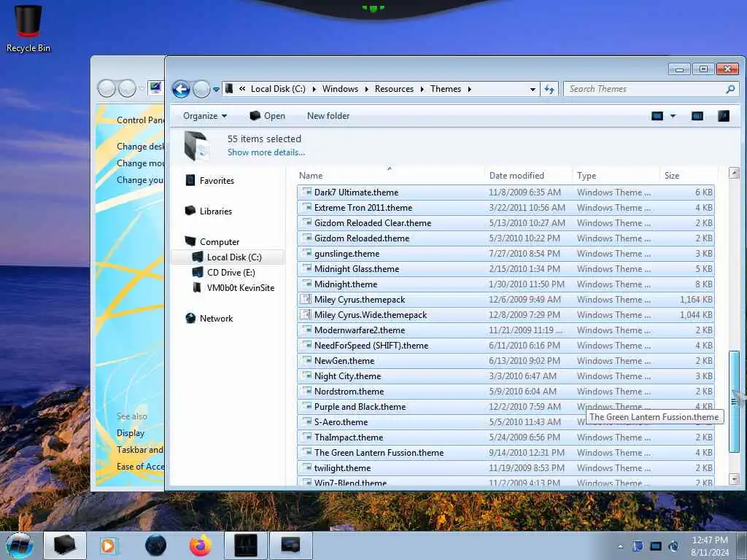Click the New folder button

tap(328, 116)
